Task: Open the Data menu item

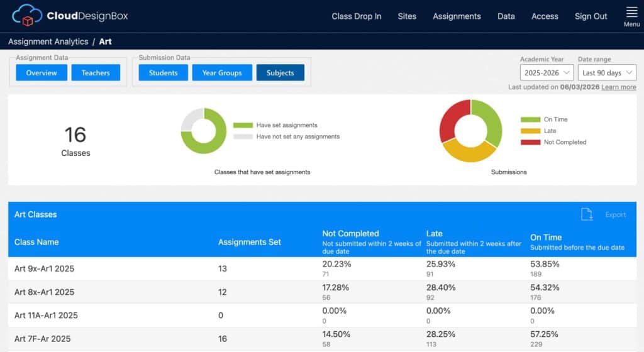Action: click(506, 16)
